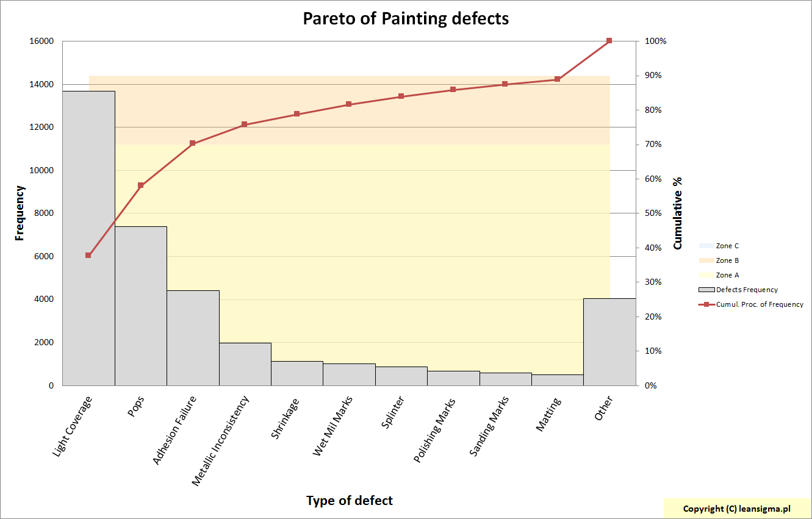
Task: Click the chart title Pareto of Painting defects
Action: click(x=406, y=19)
